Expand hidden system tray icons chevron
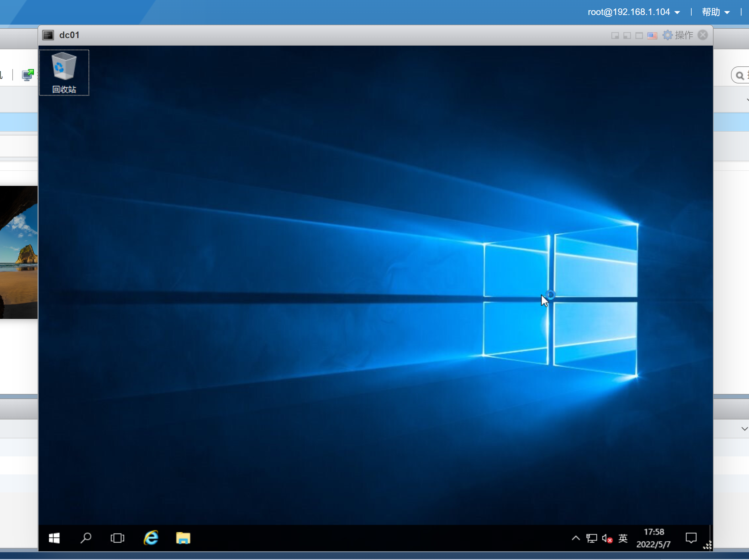The height and width of the screenshot is (560, 749). tap(576, 538)
